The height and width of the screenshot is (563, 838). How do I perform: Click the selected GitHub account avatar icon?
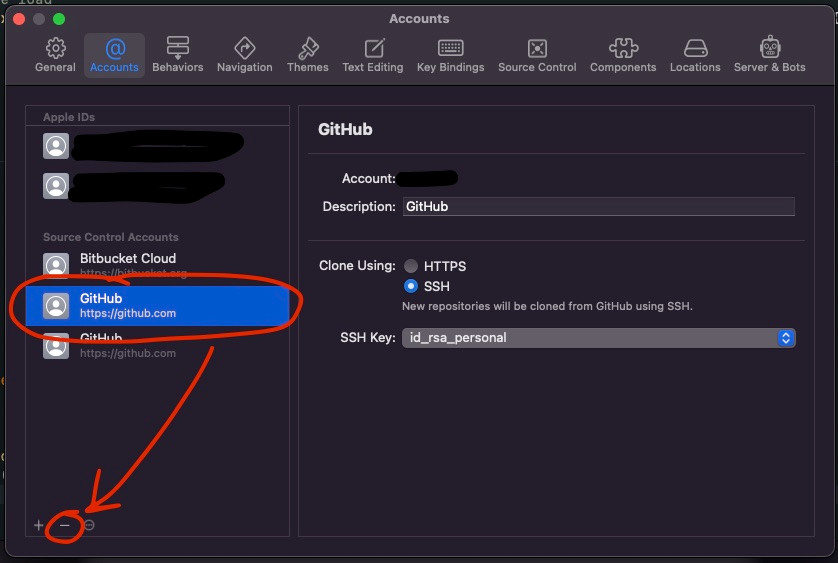click(x=56, y=306)
